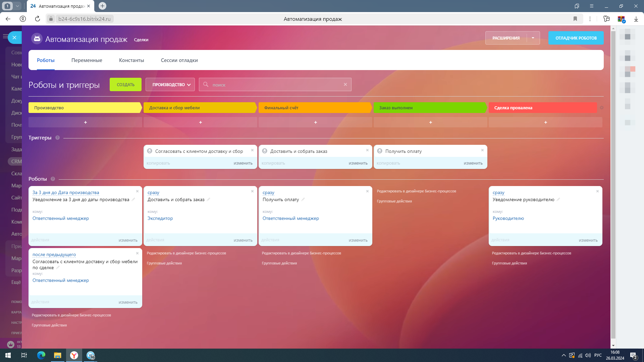Click the Robots section help icon
Screen dimensions: 644x362
(53, 179)
